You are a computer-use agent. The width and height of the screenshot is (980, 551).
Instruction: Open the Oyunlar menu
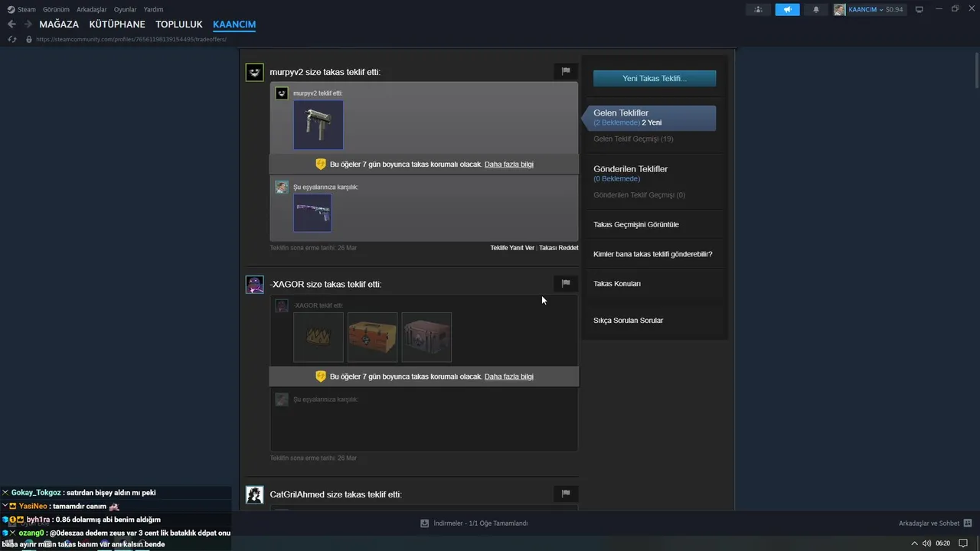(x=126, y=9)
